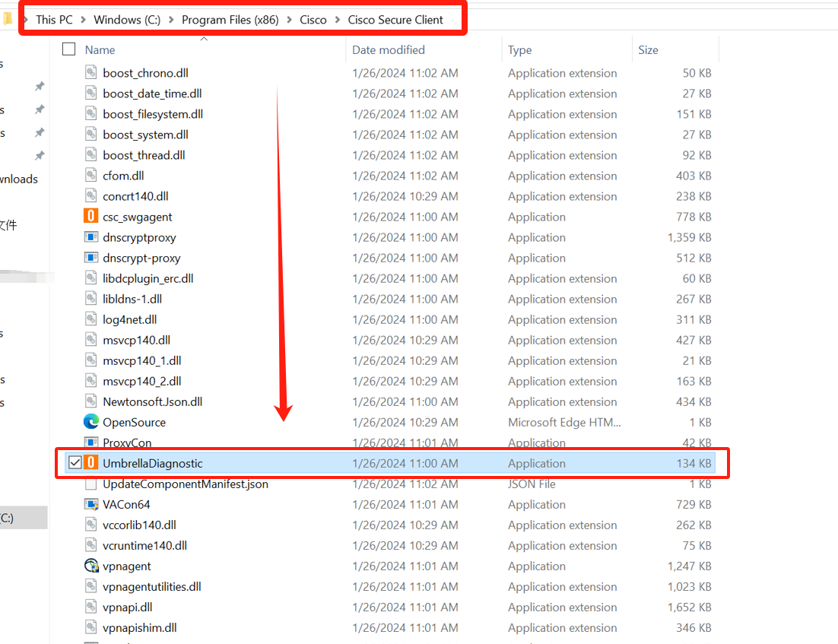Viewport: 838px width, 644px height.
Task: Toggle the select-all checkbox in header
Action: [x=69, y=49]
